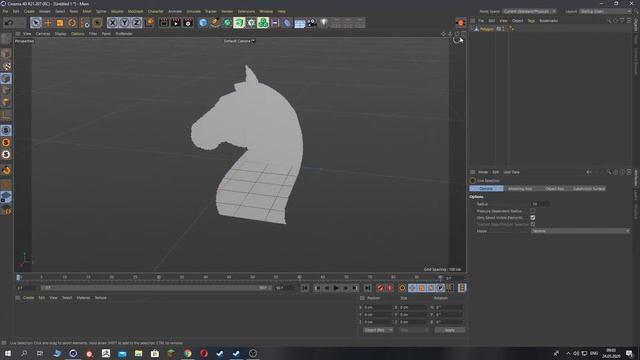Screen dimensions: 640x360
Task: Click the Apply button in Coordinates
Action: pyautogui.click(x=449, y=330)
